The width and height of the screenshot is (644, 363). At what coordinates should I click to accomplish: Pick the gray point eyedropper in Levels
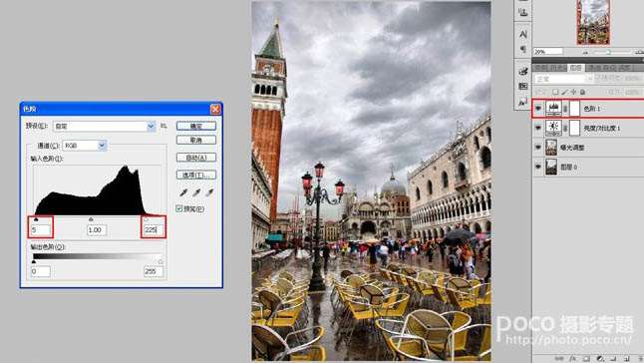click(196, 192)
